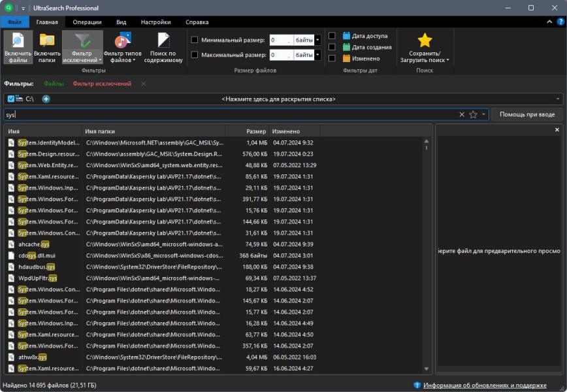The height and width of the screenshot is (392, 567).
Task: Click the file icon of cdosys.dll.mui
Action: click(11, 255)
